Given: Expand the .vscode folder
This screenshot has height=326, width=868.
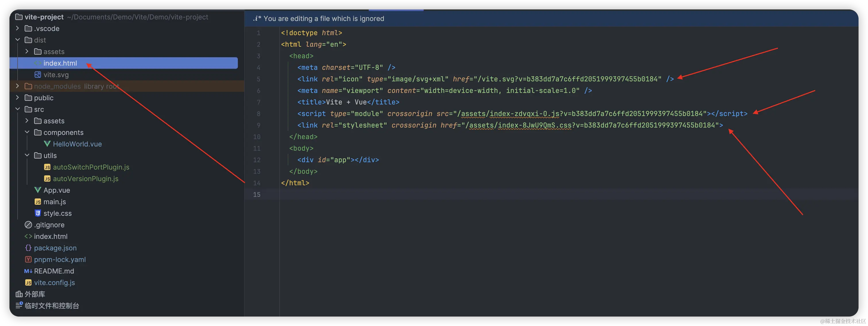Looking at the screenshot, I should (x=18, y=28).
